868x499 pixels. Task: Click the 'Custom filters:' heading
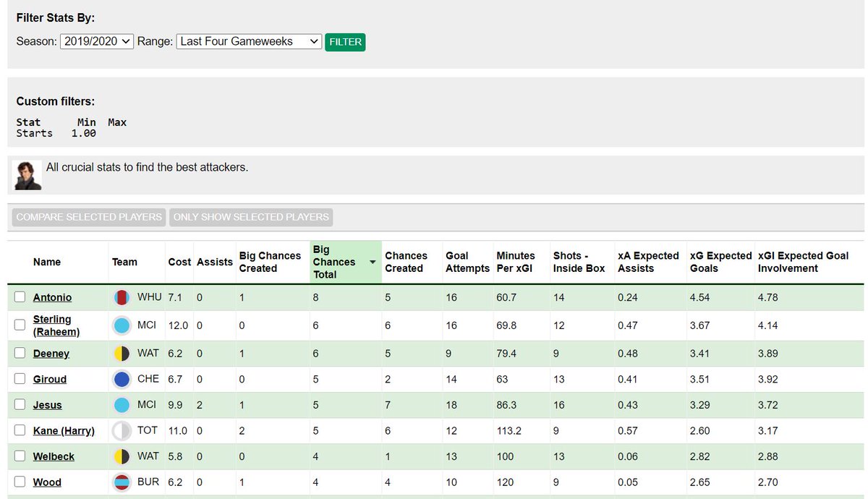coord(56,101)
